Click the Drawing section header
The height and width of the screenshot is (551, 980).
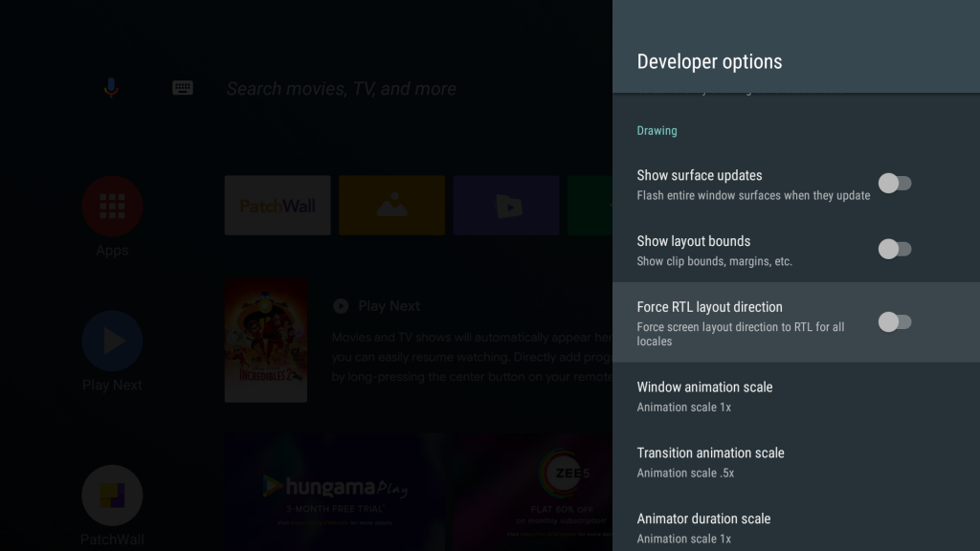click(657, 130)
